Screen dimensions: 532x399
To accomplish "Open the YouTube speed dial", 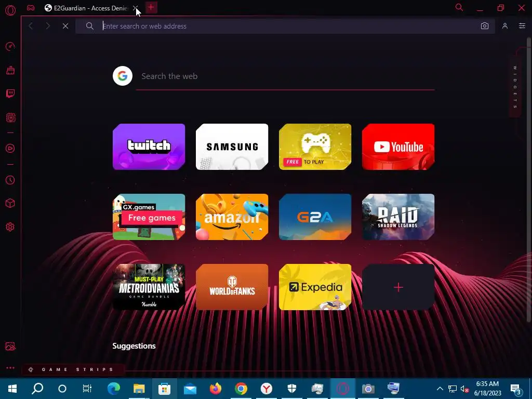I will pyautogui.click(x=398, y=147).
